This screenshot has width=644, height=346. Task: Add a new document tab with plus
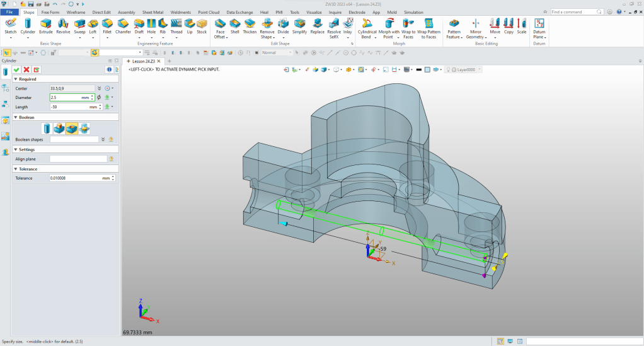169,61
